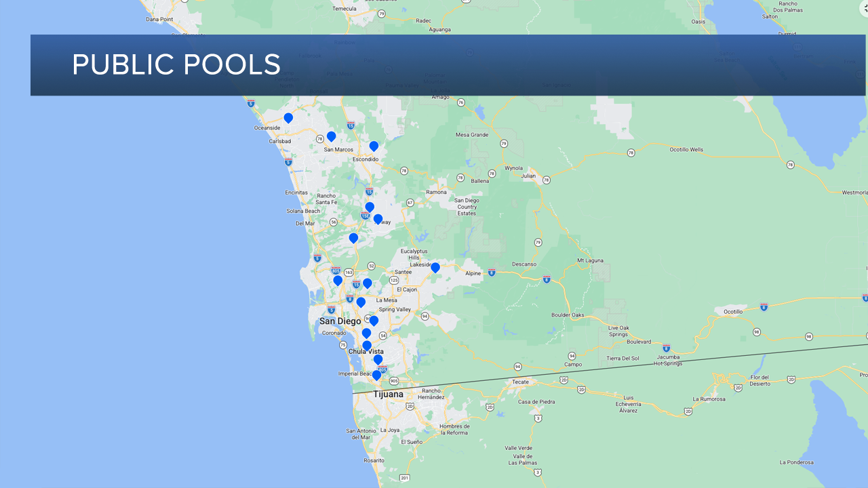Select the Eucalyptus Hills label
Viewport: 868px width, 488px height.
[414, 254]
